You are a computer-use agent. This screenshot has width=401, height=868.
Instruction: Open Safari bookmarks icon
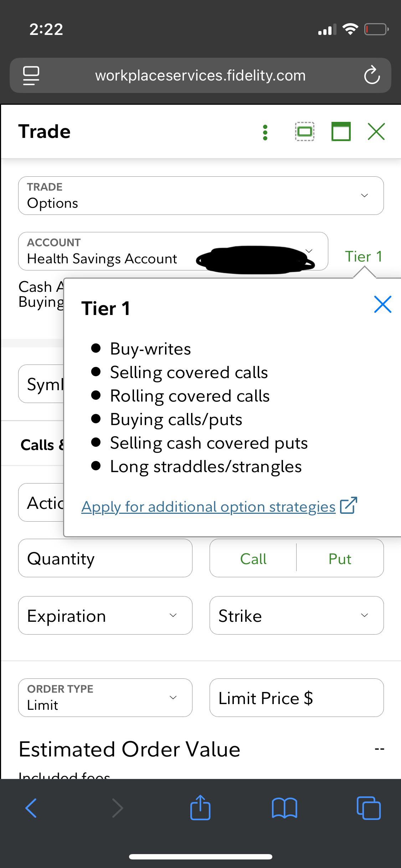click(284, 808)
